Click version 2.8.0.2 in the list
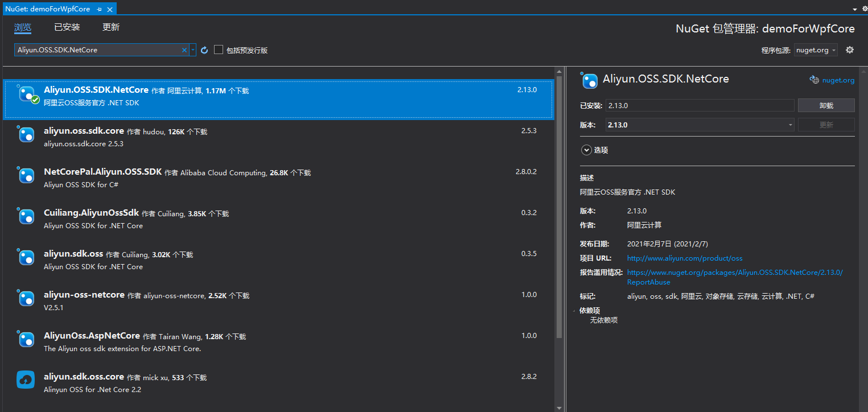 coord(526,172)
